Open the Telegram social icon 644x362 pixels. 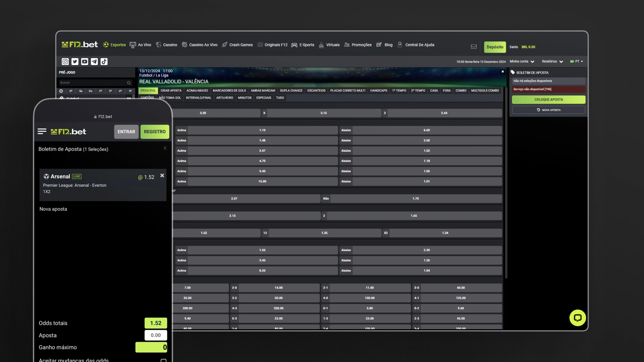[x=94, y=62]
